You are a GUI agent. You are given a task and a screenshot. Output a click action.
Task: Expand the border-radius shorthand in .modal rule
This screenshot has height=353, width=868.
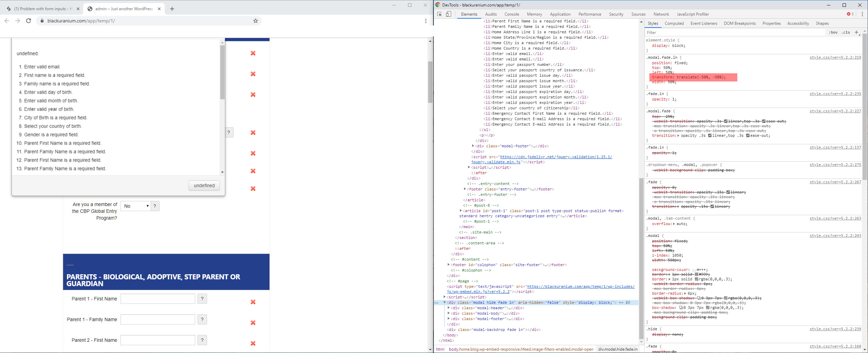coord(685,293)
